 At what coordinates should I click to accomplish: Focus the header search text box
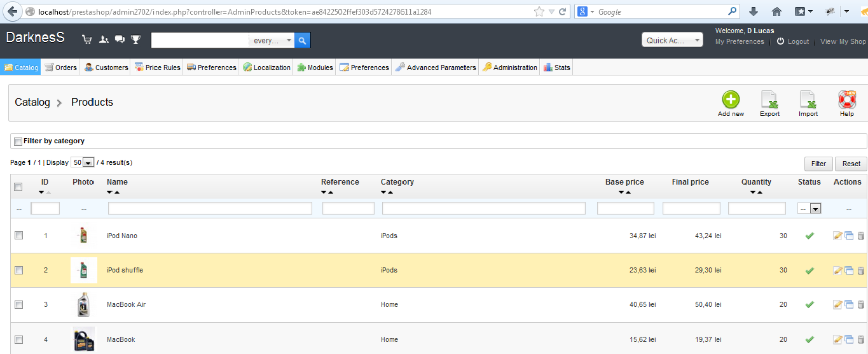[200, 40]
